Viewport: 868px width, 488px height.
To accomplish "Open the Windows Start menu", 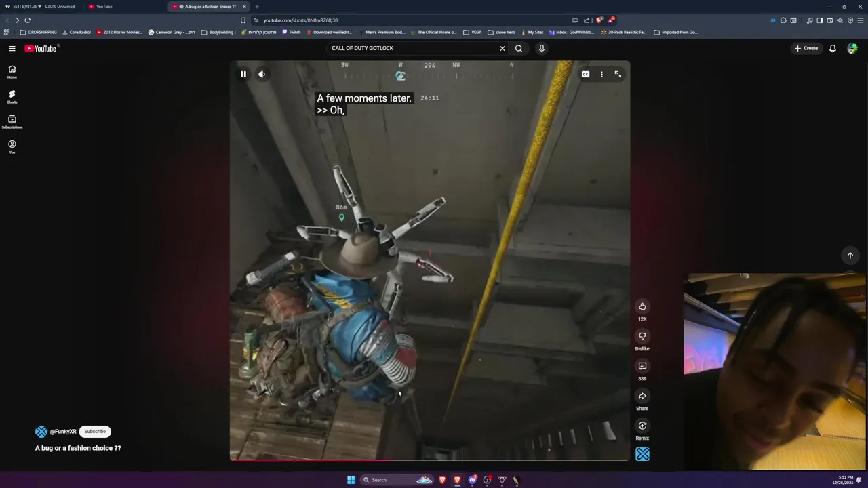I will pos(351,480).
